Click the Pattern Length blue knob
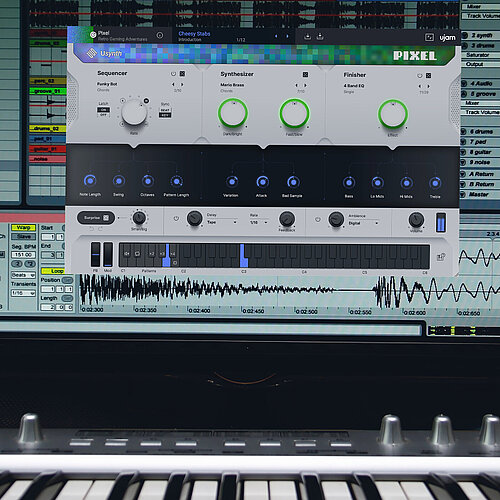 tap(176, 182)
